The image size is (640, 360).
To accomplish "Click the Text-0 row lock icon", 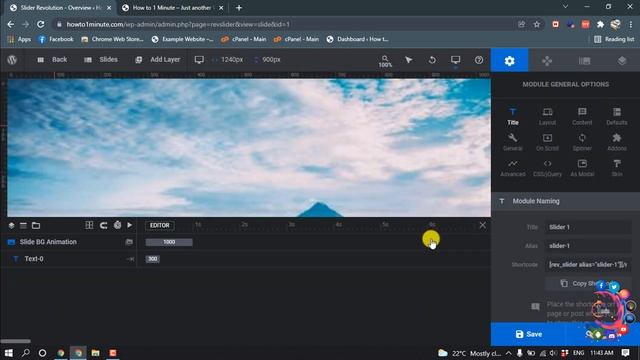I will tap(130, 259).
